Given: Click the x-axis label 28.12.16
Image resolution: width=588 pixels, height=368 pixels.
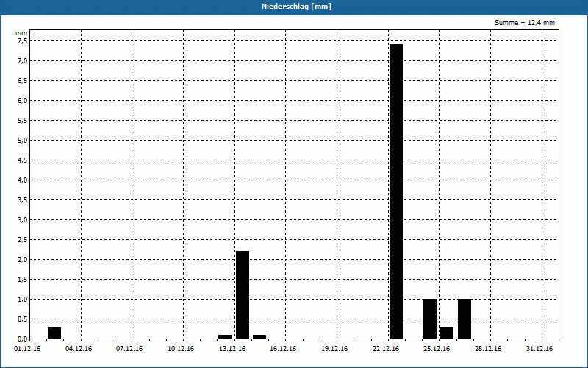Looking at the screenshot, I should pos(488,349).
